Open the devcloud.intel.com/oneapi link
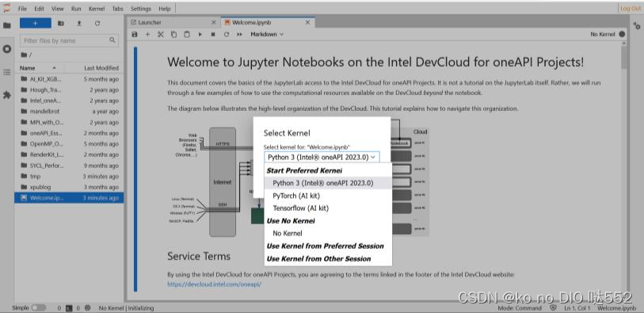The image size is (644, 313). (x=214, y=284)
